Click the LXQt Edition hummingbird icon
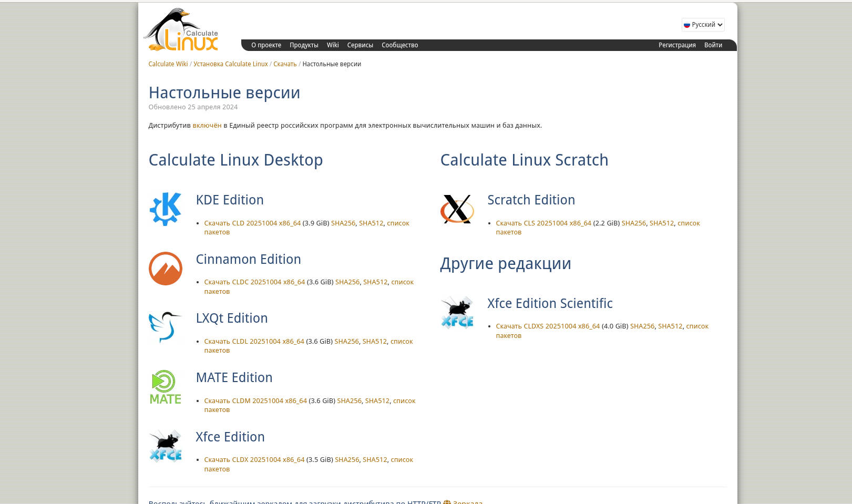Screen dimensions: 852x504 pyautogui.click(x=166, y=327)
